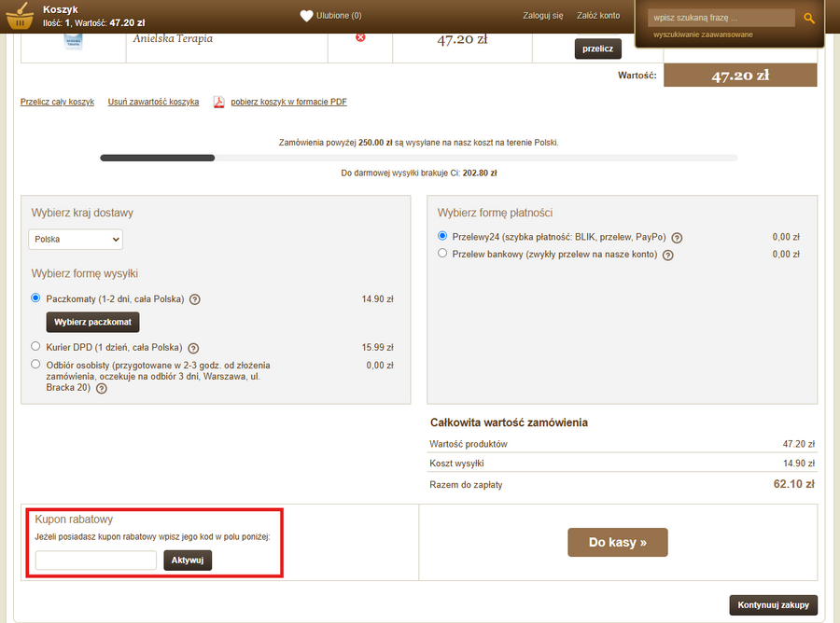The image size is (840, 623).
Task: Click the heart Ulubione icon
Action: click(x=306, y=16)
